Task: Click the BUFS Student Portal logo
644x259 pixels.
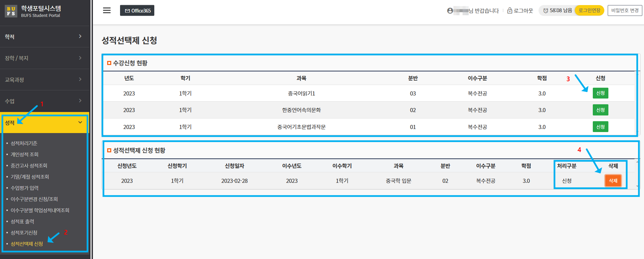Action: pyautogui.click(x=11, y=11)
